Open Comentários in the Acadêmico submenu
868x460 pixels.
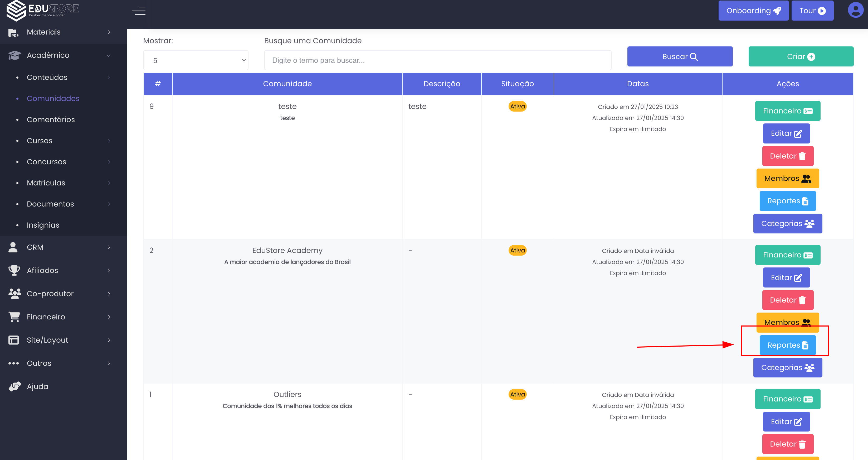tap(51, 119)
